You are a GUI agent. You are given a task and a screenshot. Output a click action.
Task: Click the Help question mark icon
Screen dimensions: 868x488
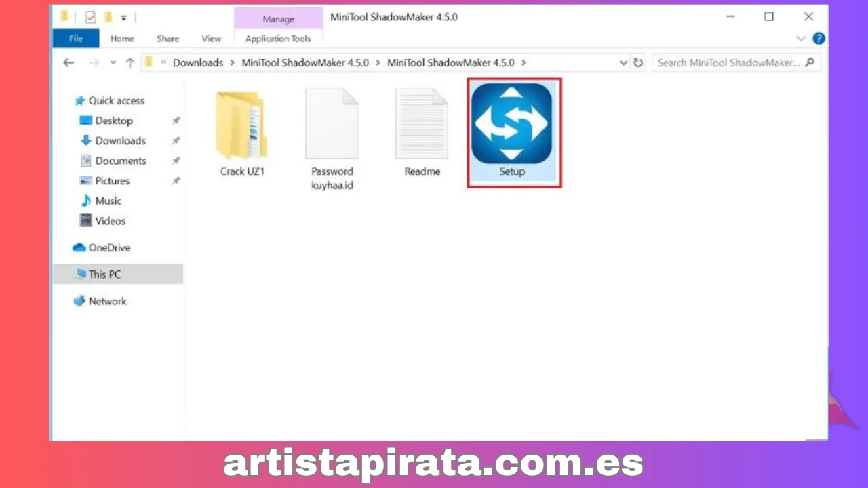819,39
